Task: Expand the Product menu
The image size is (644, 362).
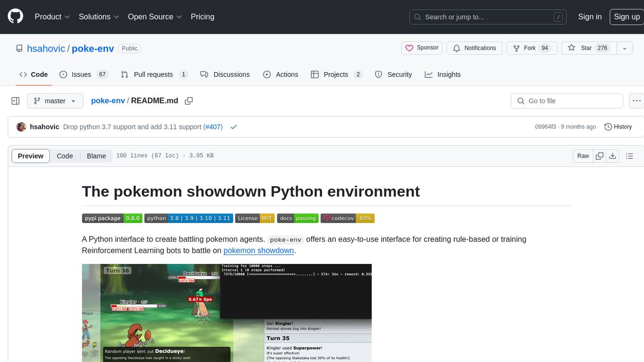Action: 52,17
